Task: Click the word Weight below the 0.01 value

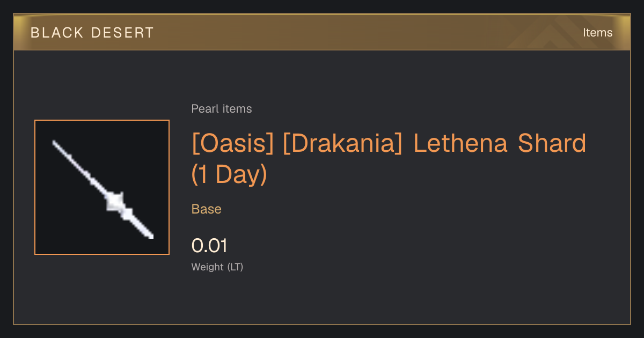Action: [208, 267]
